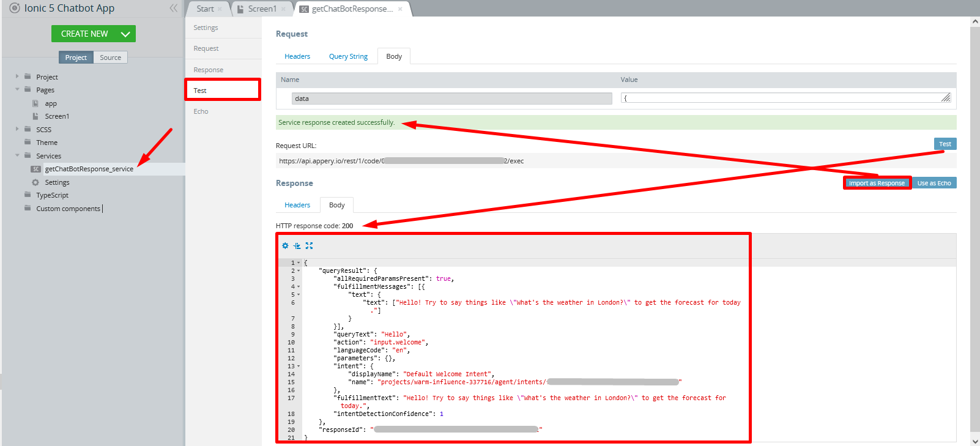Collapse the Services tree node
Viewport: 980px width, 446px height.
pos(17,155)
